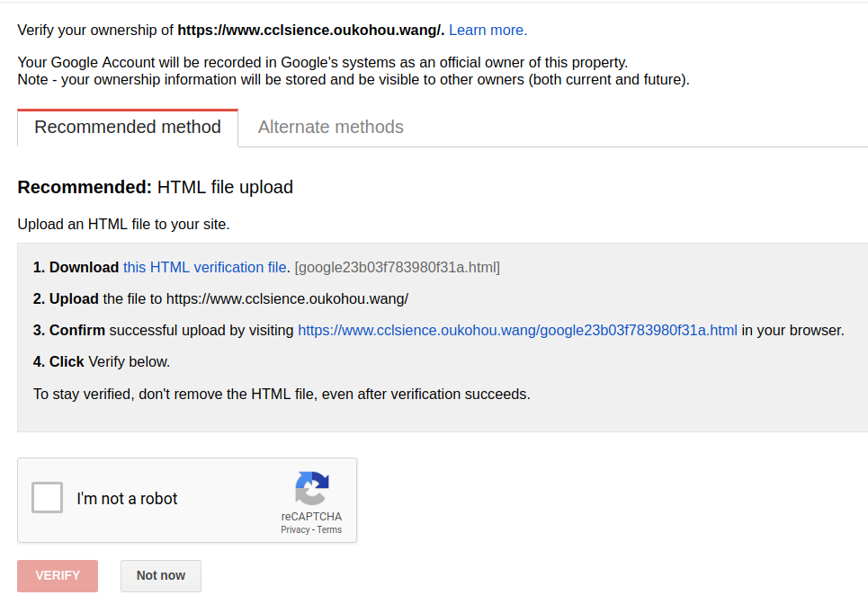
Task: Select the Recommended method tab
Action: point(128,128)
